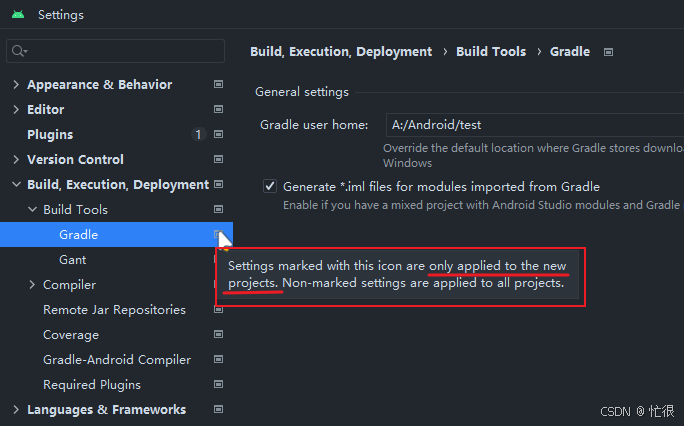Open the Required Plugins page

click(x=92, y=385)
